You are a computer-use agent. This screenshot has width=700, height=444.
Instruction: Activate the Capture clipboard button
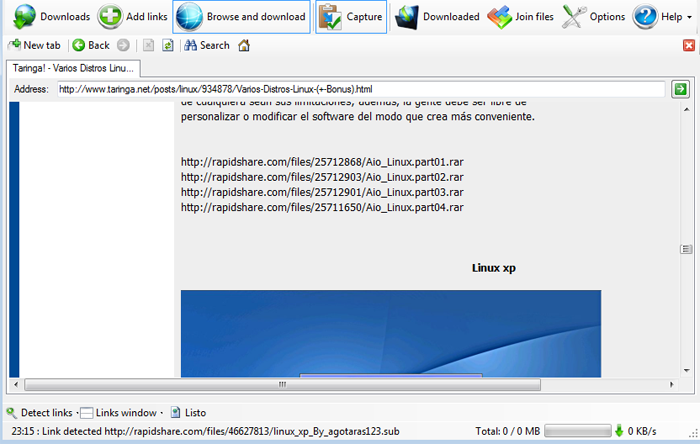click(351, 17)
